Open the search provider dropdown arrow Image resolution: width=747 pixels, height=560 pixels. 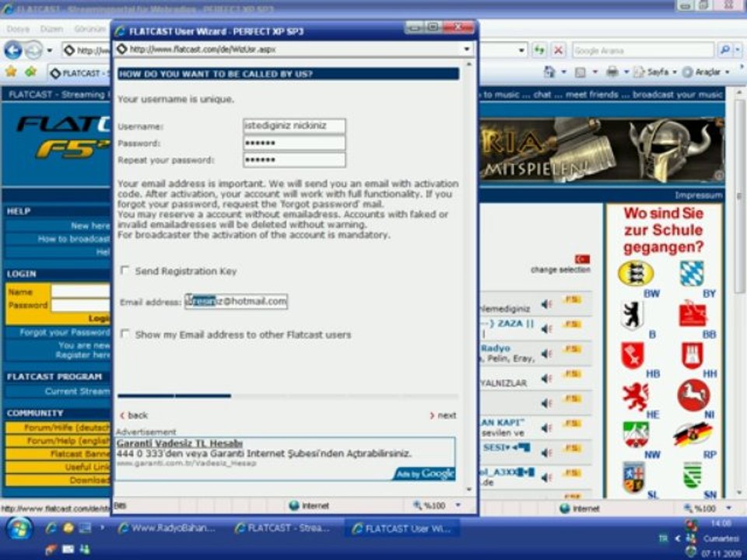pyautogui.click(x=738, y=50)
